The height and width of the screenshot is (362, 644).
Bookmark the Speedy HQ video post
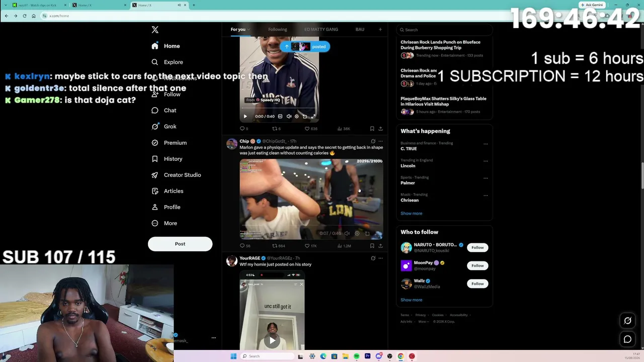pos(372,129)
